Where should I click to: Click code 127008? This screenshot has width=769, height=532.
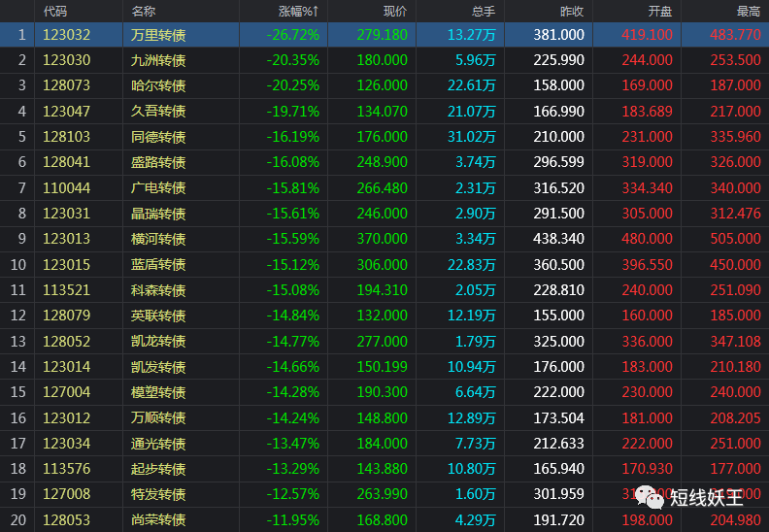(x=67, y=494)
